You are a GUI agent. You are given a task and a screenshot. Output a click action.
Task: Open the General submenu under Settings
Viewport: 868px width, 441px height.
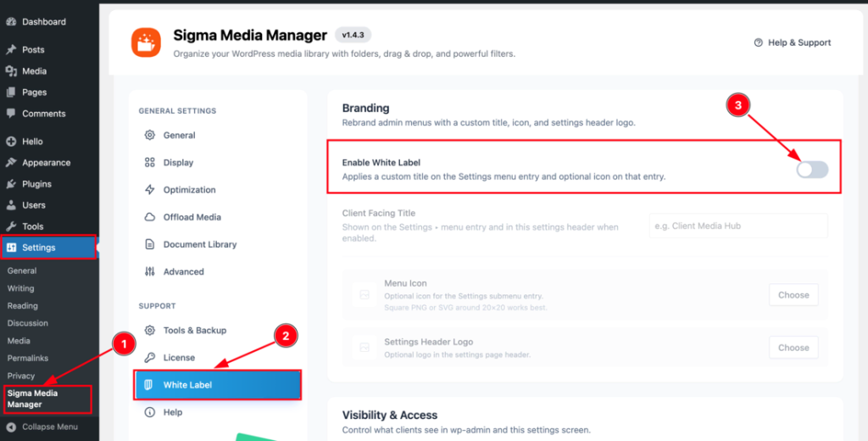pos(22,271)
